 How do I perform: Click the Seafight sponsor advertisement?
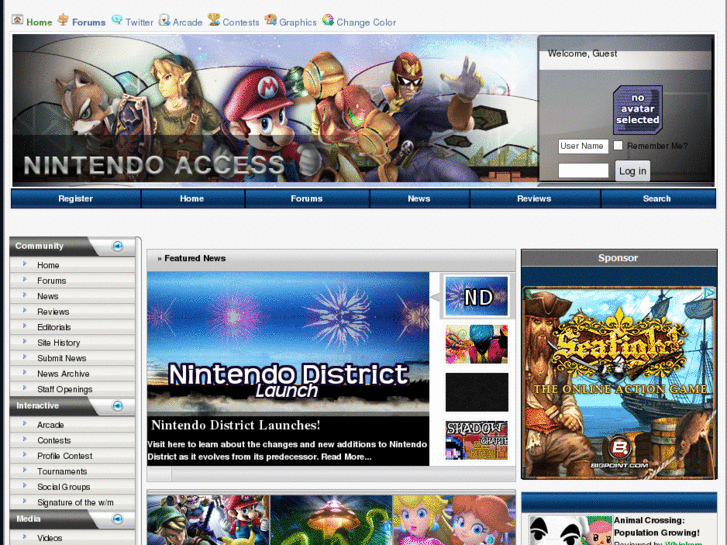(x=619, y=383)
